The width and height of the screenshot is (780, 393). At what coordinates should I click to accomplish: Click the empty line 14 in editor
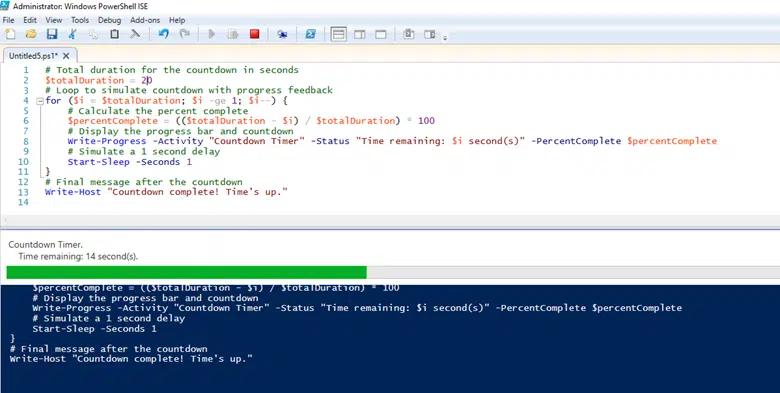point(398,202)
